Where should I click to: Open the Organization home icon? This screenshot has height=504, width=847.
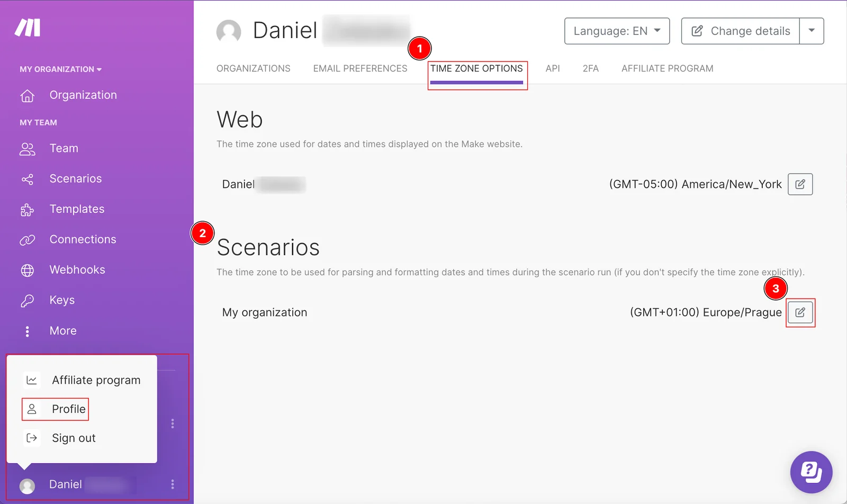[x=28, y=96]
